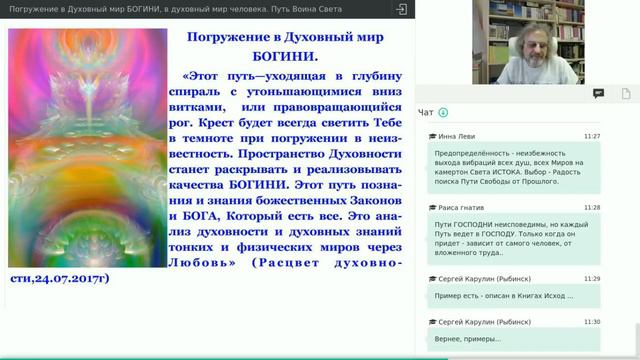Click the green progress bar at bottom
This screenshot has width=640, height=360.
pyautogui.click(x=224, y=358)
